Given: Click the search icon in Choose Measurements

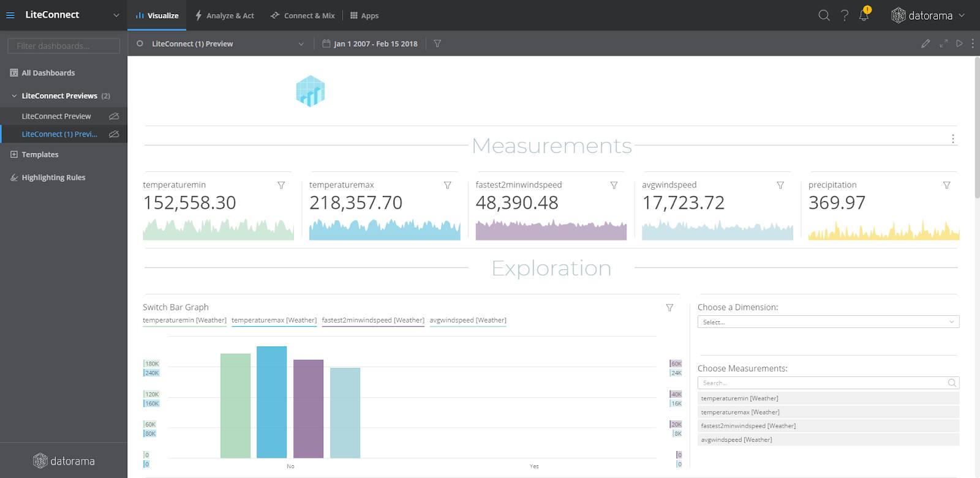Looking at the screenshot, I should coord(952,383).
